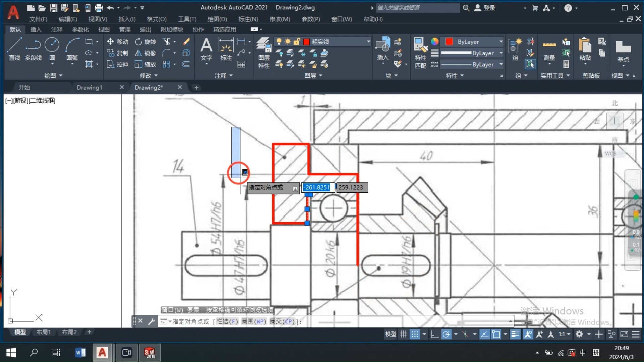Screen dimensions: 644x362
Task: Click the 登录 sign-in button
Action: [x=485, y=8]
